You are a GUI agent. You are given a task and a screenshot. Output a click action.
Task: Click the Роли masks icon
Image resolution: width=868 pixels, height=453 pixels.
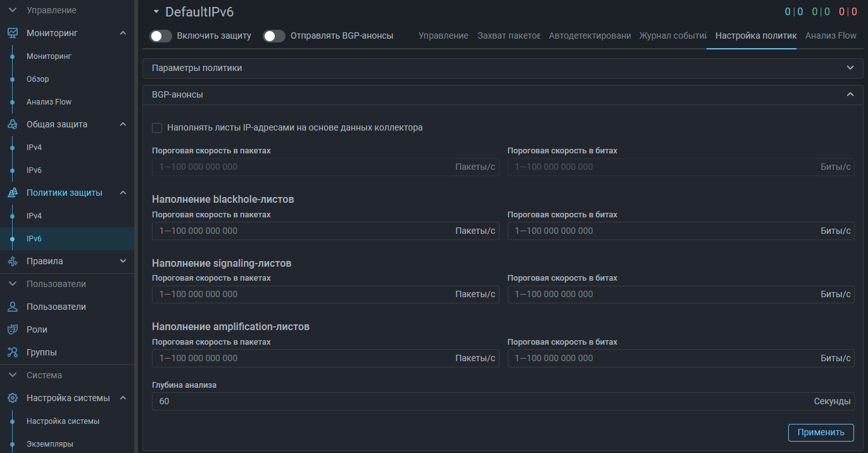(x=13, y=330)
